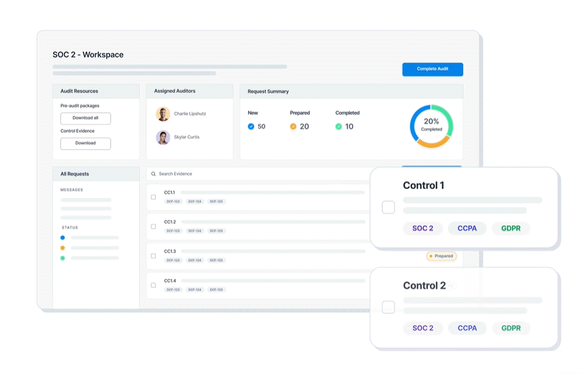Check the CC1.3 request checkbox
Screen dimensions: 588x374
coord(154,256)
